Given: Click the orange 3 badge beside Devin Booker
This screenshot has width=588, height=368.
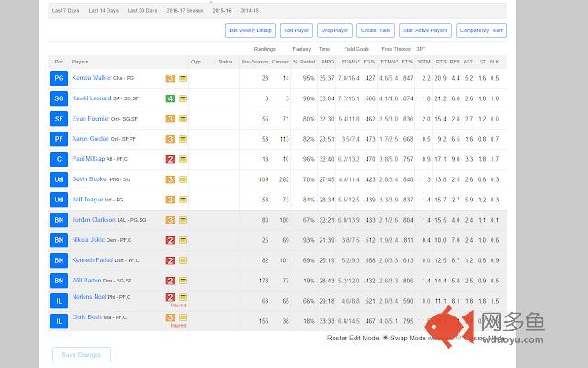Looking at the screenshot, I should pyautogui.click(x=170, y=180).
